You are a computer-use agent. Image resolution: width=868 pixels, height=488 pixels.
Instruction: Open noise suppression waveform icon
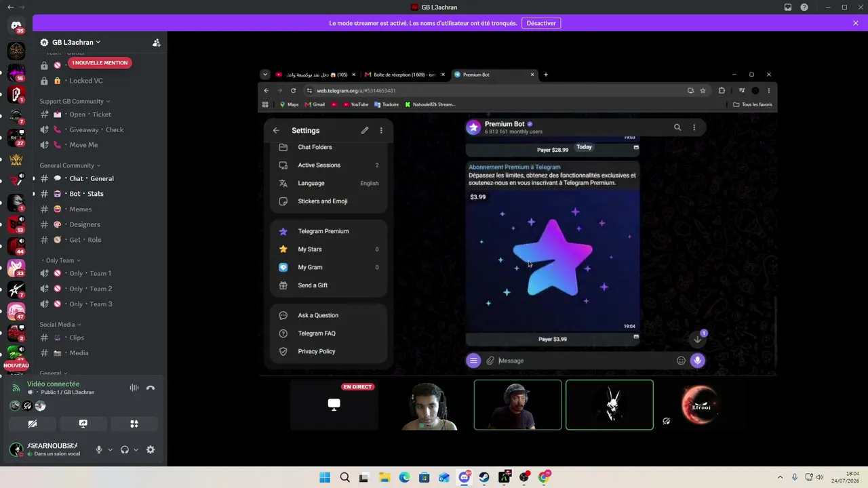click(134, 388)
